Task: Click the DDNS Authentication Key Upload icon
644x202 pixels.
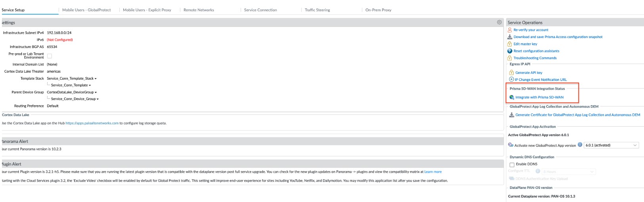Action: [512, 179]
